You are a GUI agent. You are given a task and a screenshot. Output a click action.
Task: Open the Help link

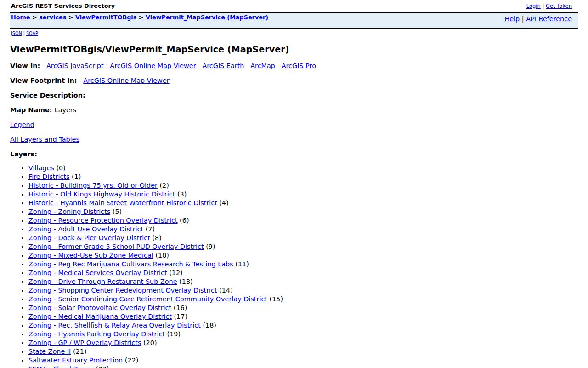(512, 19)
